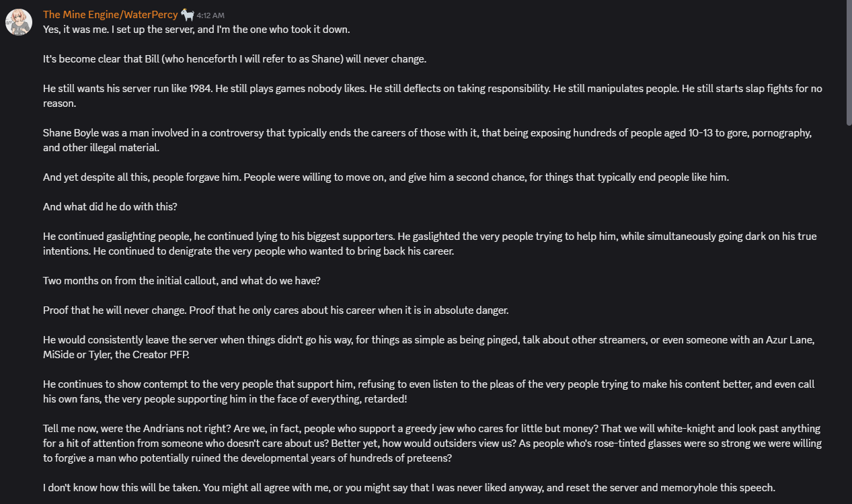Click the final line "I don't know how this will be taken"
Viewport: 852px width, 504px height.
[x=409, y=488]
